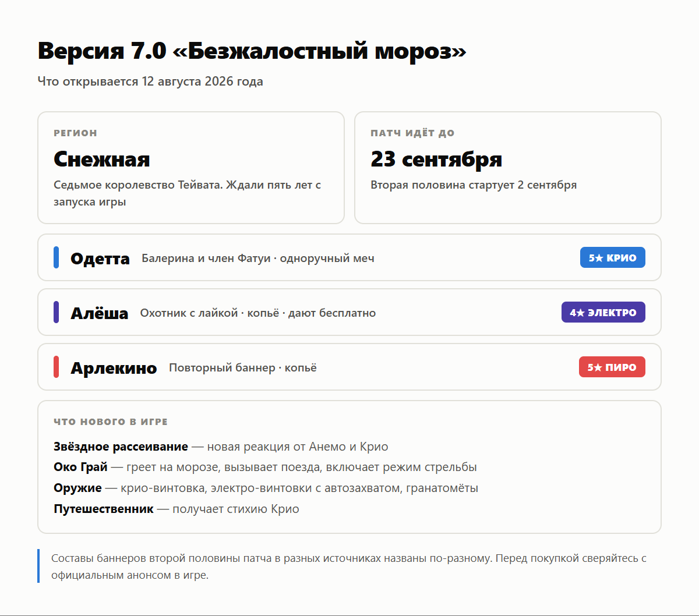Click the «ПАТЧ ИДЁТ ДО» label
The width and height of the screenshot is (699, 616).
click(412, 133)
